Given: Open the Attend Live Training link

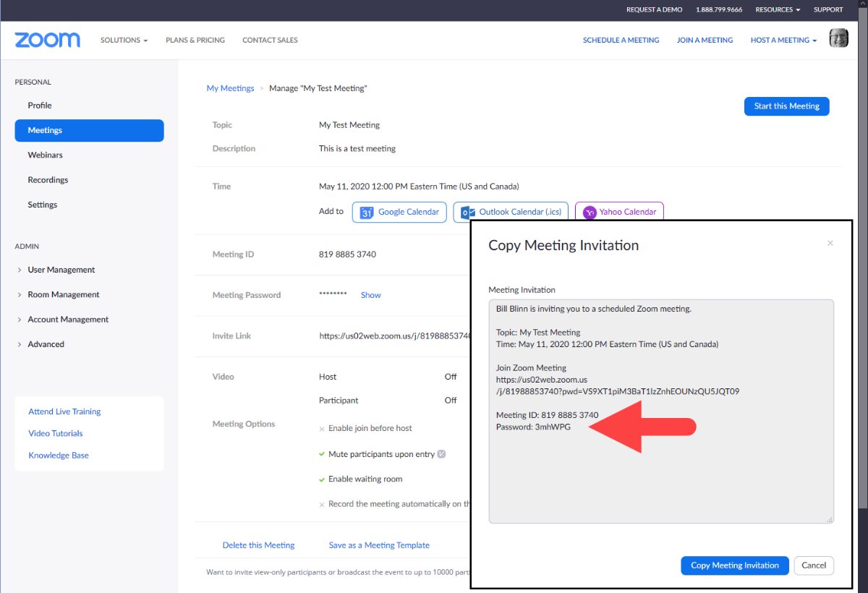Looking at the screenshot, I should [64, 411].
